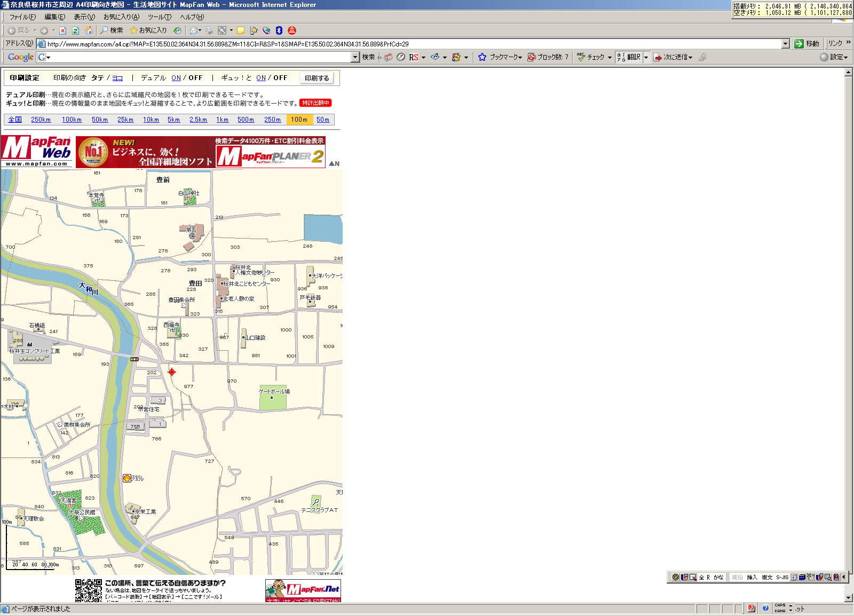Click the Forward arrow button

[x=44, y=30]
